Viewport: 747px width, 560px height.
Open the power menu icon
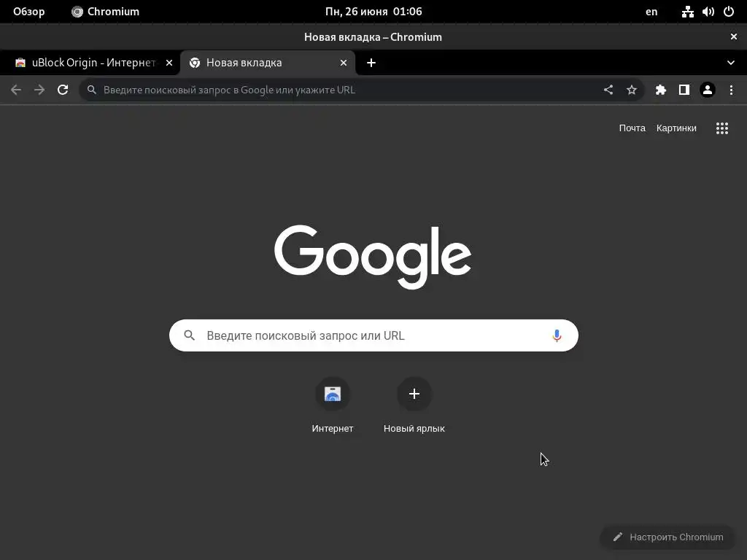point(729,12)
